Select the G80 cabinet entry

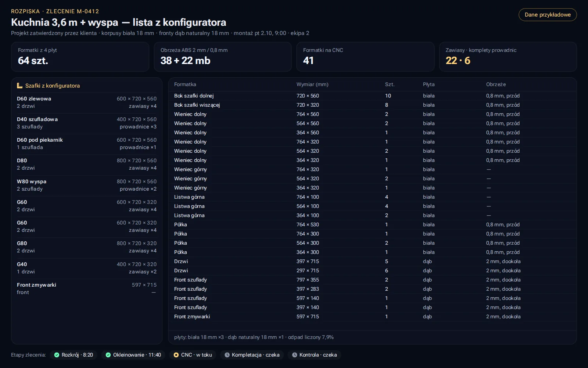coord(87,247)
